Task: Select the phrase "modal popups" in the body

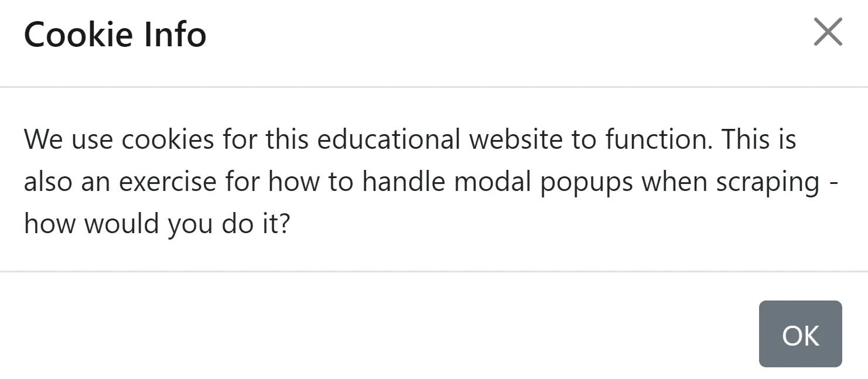Action: (x=544, y=182)
